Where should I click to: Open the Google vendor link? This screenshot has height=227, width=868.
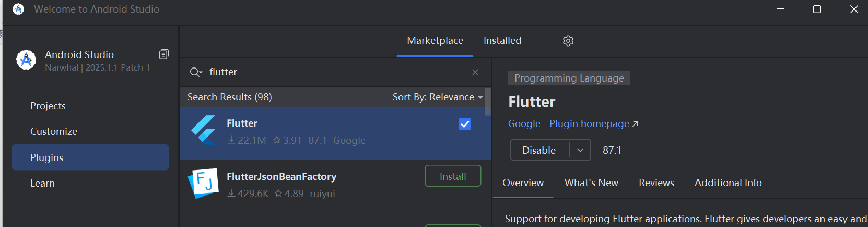(x=524, y=124)
